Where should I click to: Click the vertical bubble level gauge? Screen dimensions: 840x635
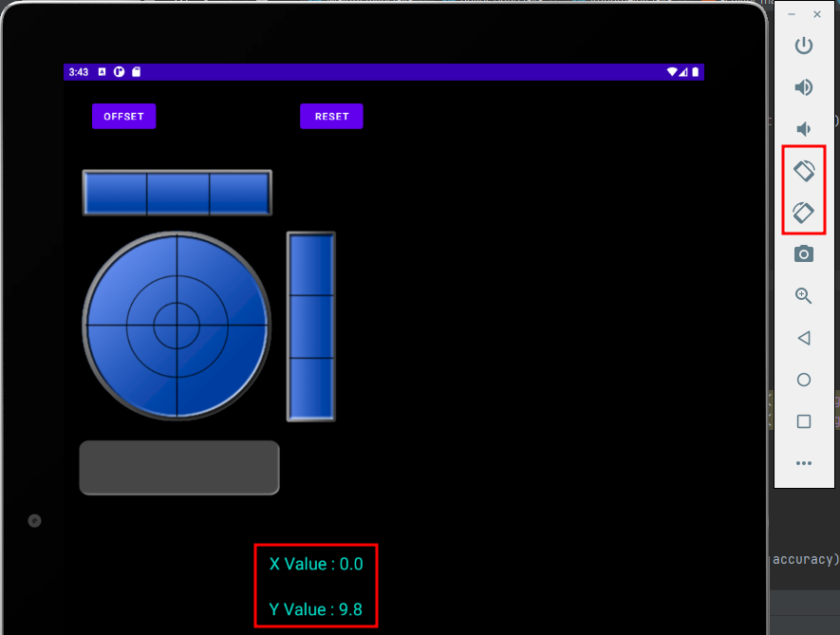pos(311,327)
